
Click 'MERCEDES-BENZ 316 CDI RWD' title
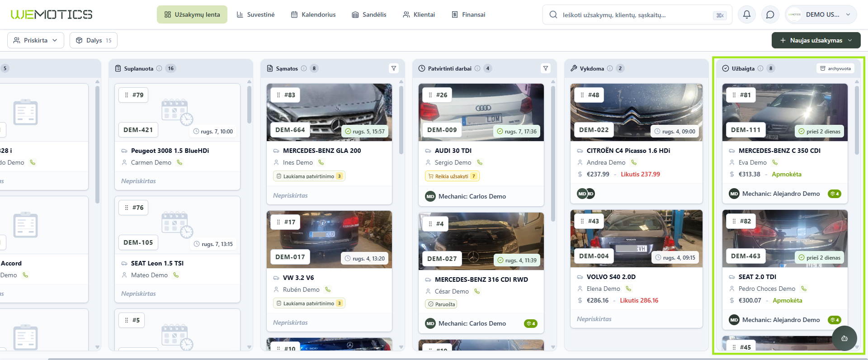point(481,279)
